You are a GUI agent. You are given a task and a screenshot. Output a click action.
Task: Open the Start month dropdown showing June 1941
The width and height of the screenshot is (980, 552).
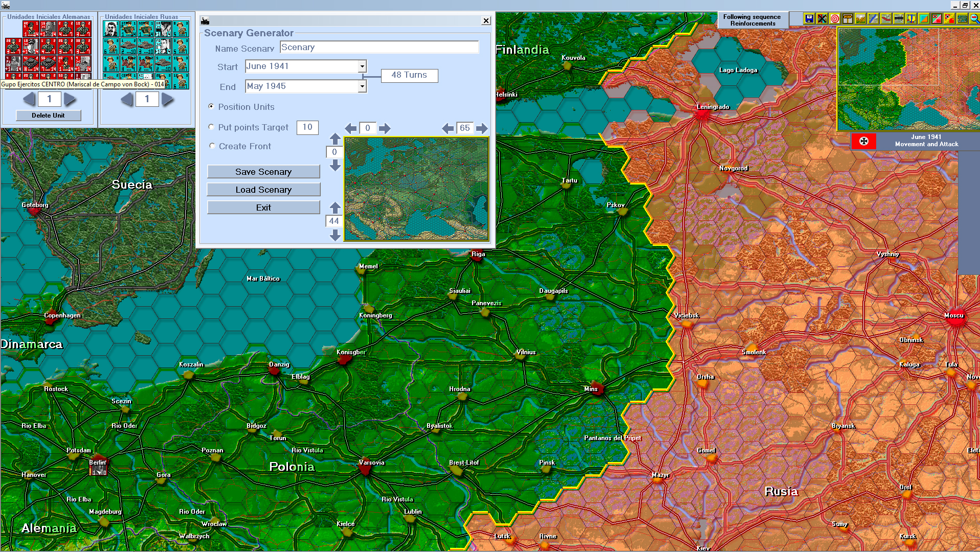(362, 66)
